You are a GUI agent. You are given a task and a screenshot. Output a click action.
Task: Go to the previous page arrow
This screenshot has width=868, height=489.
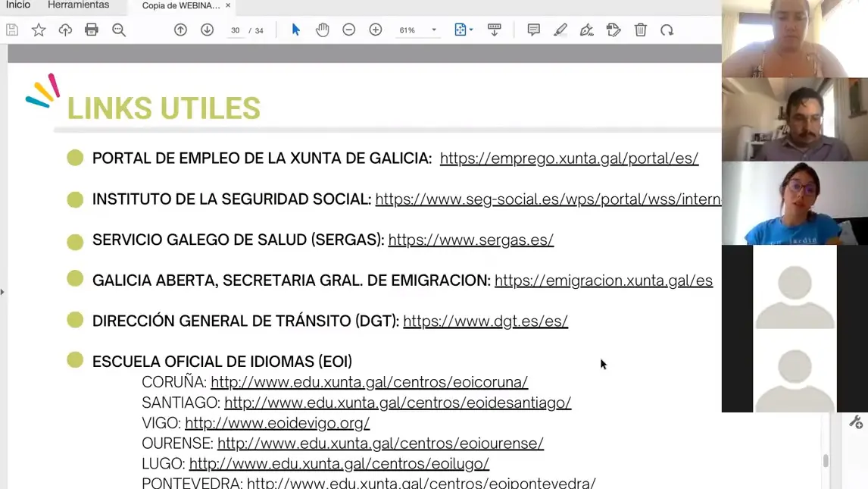[x=180, y=30]
